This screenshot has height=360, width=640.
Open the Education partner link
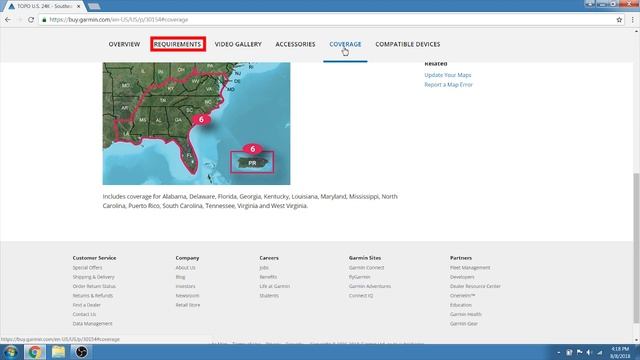coord(461,305)
